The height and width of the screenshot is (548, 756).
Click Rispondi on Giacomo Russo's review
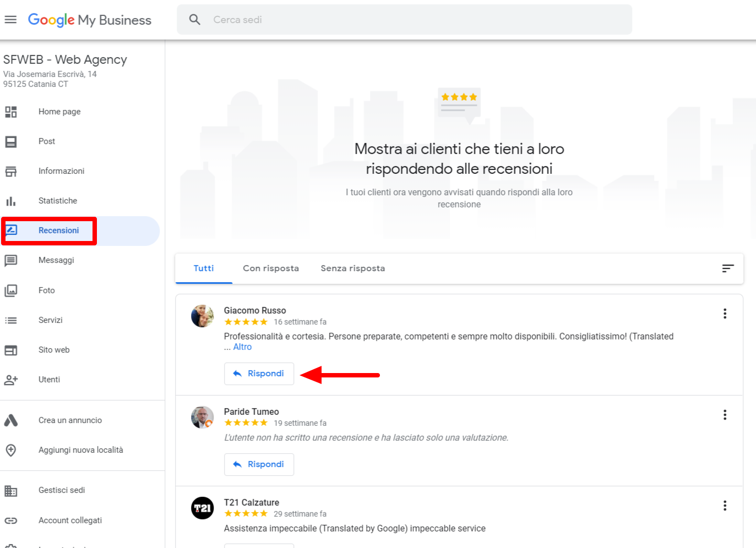pos(259,374)
